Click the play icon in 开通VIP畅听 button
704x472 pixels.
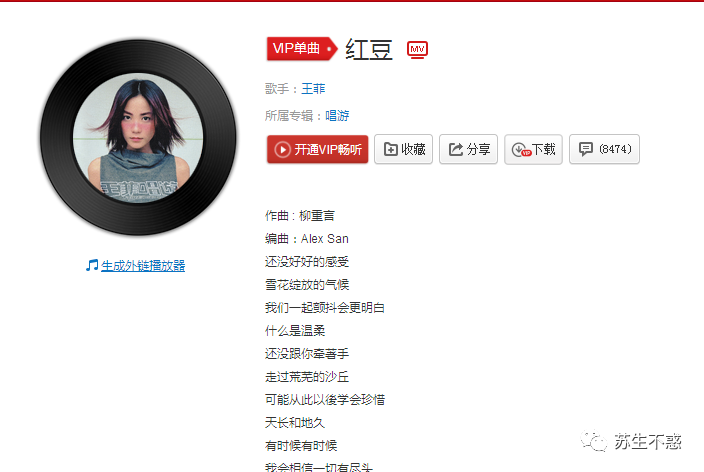point(282,150)
